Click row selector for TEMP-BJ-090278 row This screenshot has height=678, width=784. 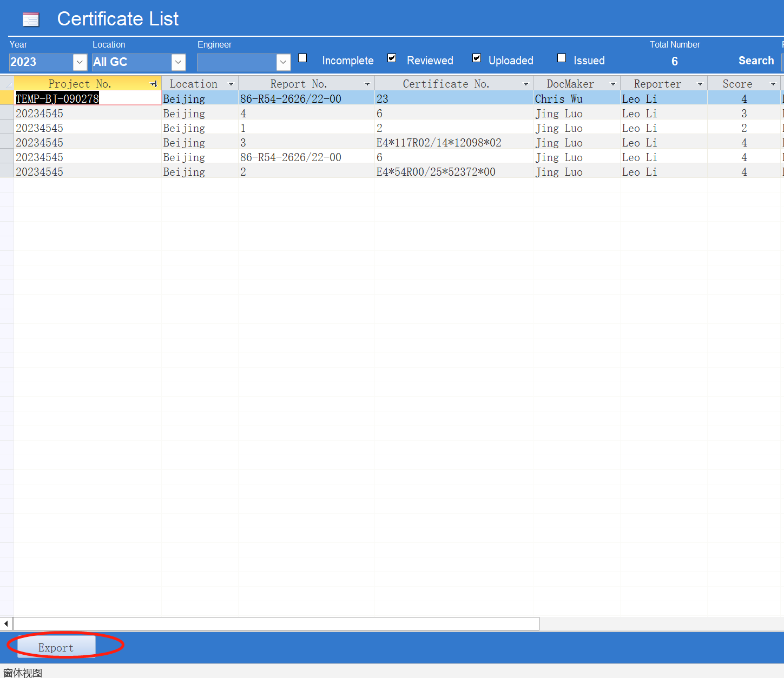6,98
